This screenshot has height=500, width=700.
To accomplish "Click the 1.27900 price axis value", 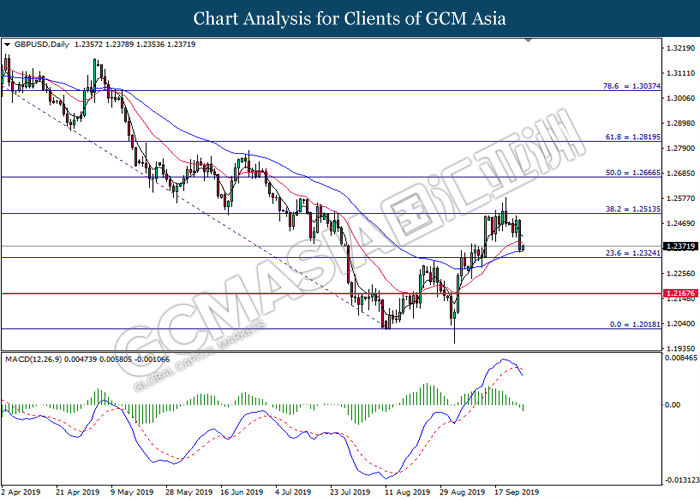I will tap(680, 148).
